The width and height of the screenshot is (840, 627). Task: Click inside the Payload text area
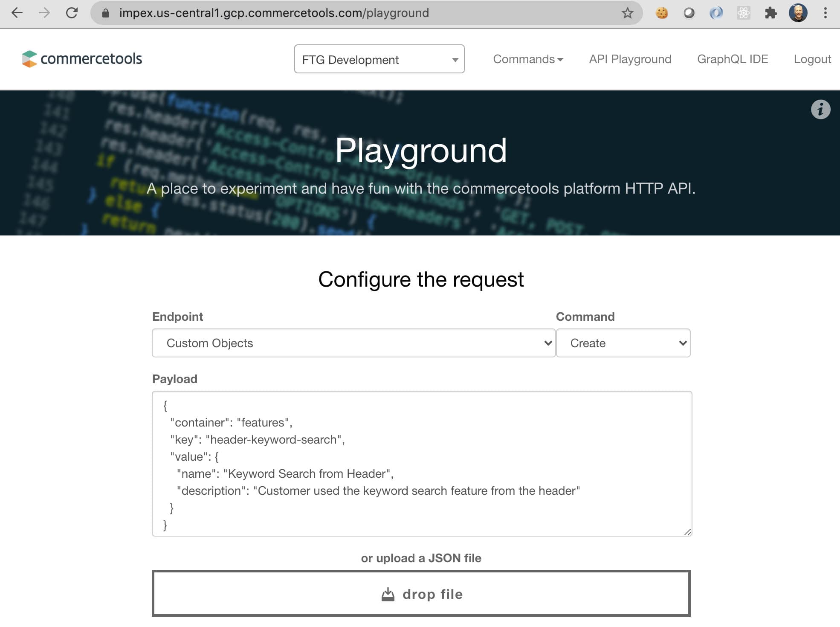point(422,464)
